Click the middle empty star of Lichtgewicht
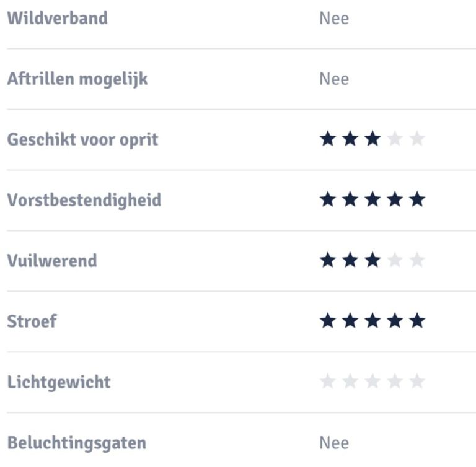476x467 pixels. pos(372,382)
